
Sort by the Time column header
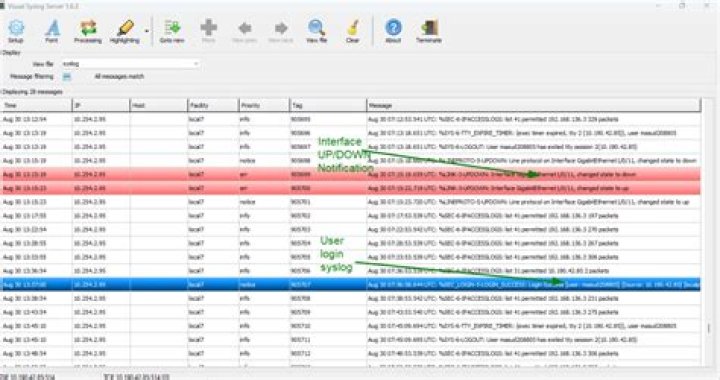click(x=36, y=106)
